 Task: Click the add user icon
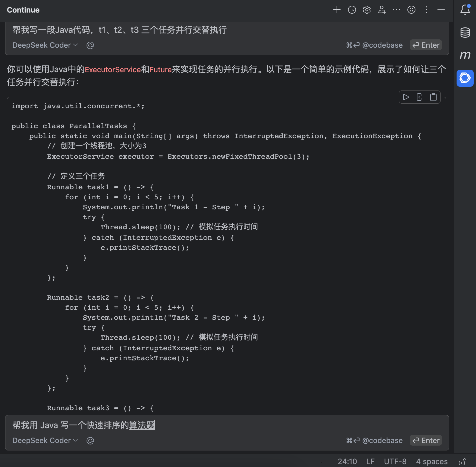pyautogui.click(x=382, y=10)
